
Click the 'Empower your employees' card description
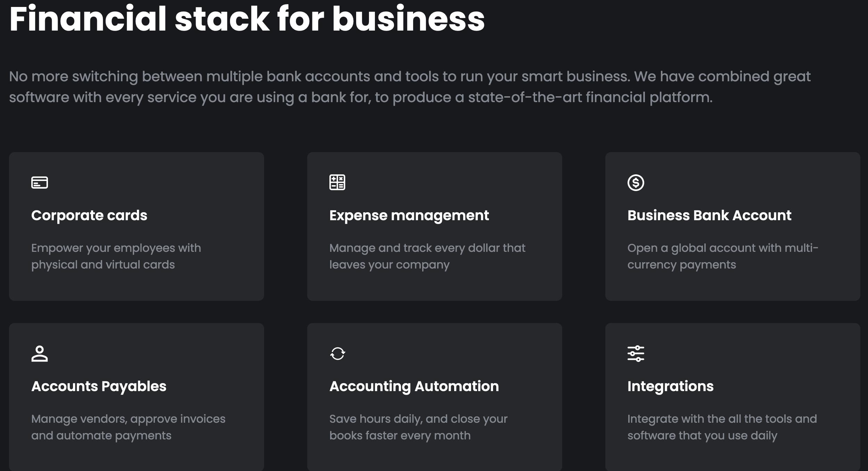(x=116, y=256)
